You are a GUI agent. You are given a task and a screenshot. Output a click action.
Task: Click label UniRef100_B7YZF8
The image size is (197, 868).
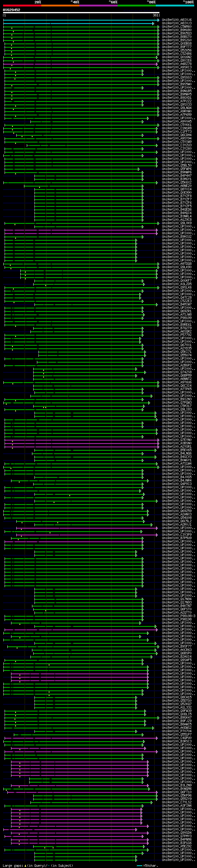[177, 196]
